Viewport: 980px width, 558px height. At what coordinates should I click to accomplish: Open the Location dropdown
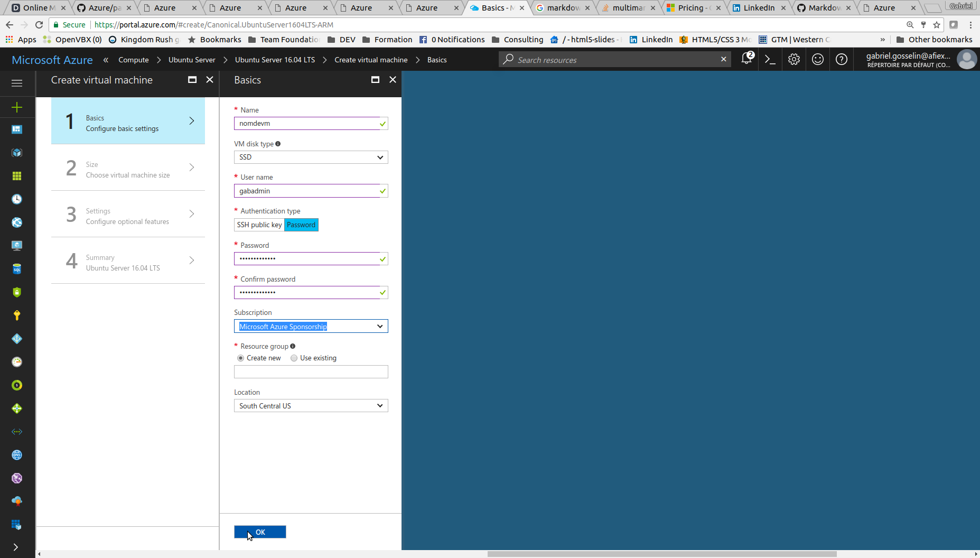(x=311, y=406)
